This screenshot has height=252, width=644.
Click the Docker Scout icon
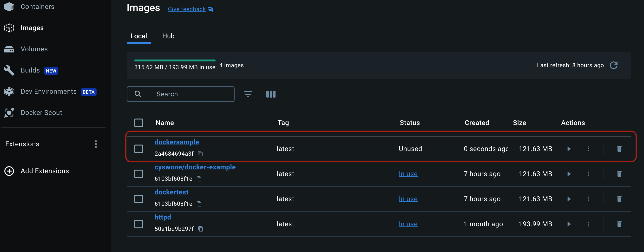[x=9, y=113]
